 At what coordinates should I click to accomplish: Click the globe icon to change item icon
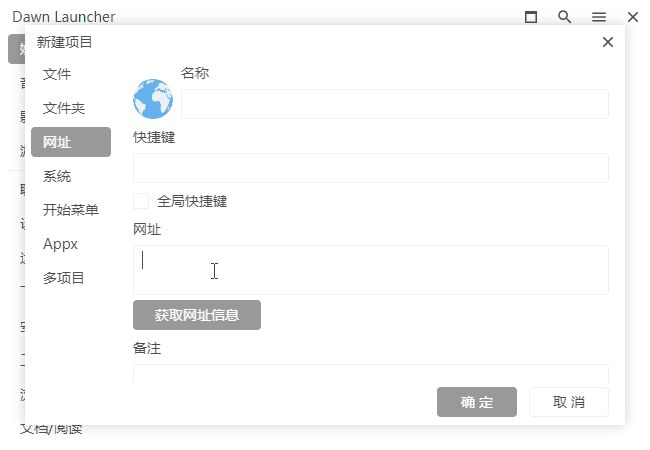(153, 99)
